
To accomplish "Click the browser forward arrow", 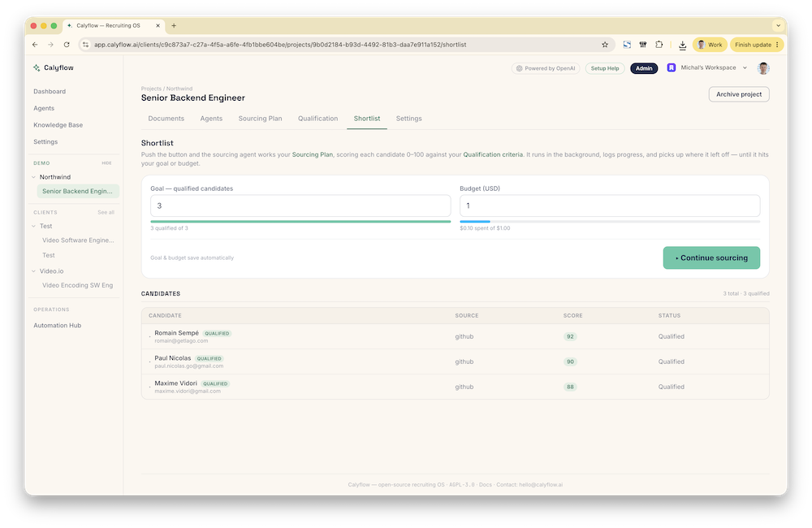I will click(x=50, y=45).
